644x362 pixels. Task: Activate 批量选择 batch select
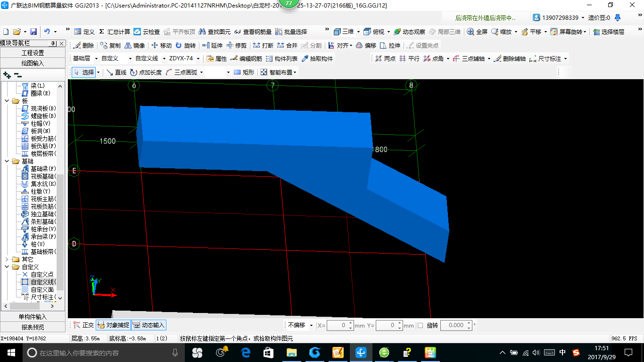291,32
